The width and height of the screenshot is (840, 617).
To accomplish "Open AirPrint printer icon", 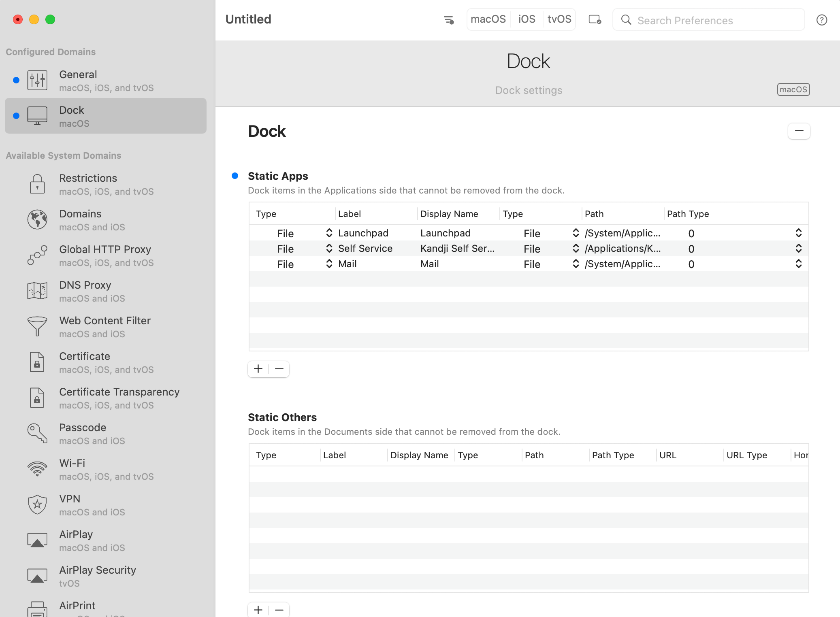I will point(37,609).
